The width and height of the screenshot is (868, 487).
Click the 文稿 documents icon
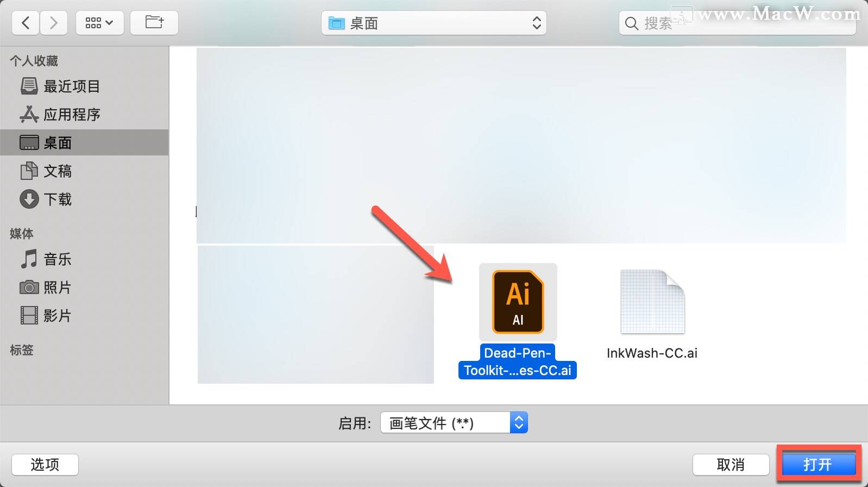point(29,171)
